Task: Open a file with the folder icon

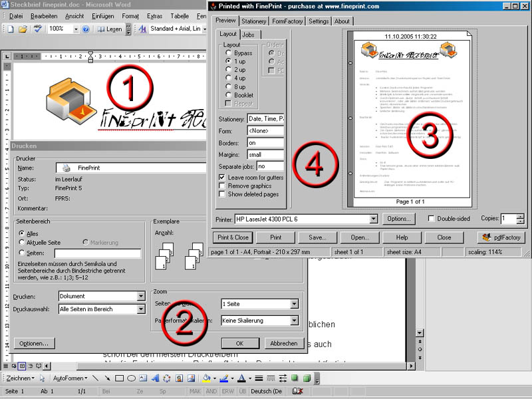Action: 22,29
